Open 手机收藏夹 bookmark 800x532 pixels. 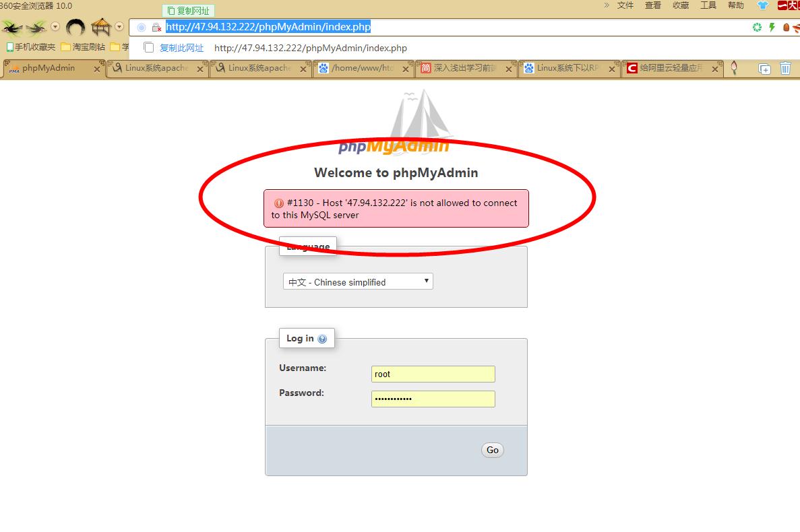pyautogui.click(x=30, y=47)
